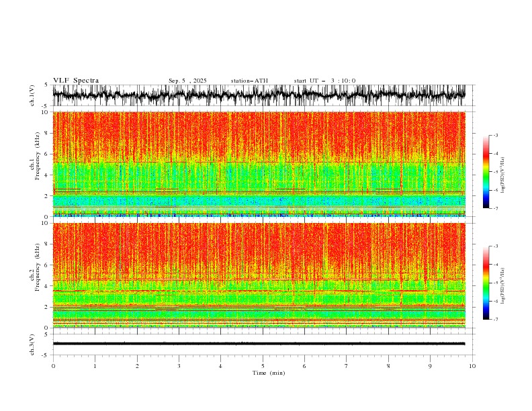This screenshot has width=532, height=411.
Task: Click the '1' tick on the time axis
Action: pos(95,366)
